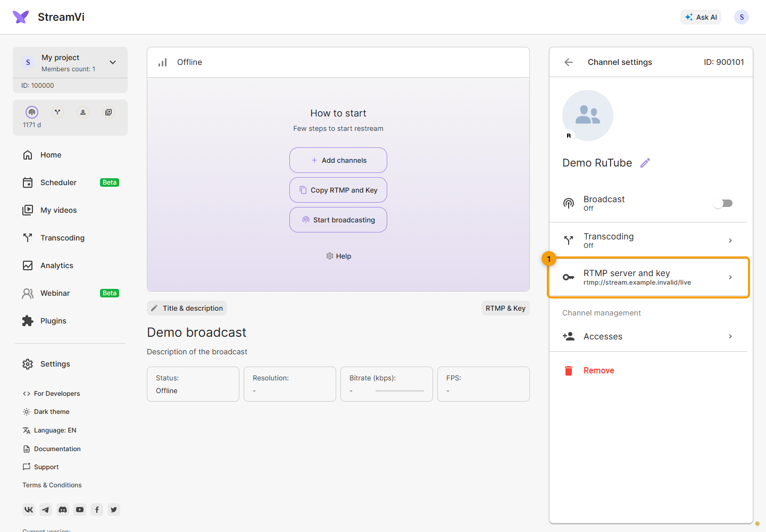Toggle Dark theme
Viewport: 766px width, 532px height.
click(x=46, y=412)
